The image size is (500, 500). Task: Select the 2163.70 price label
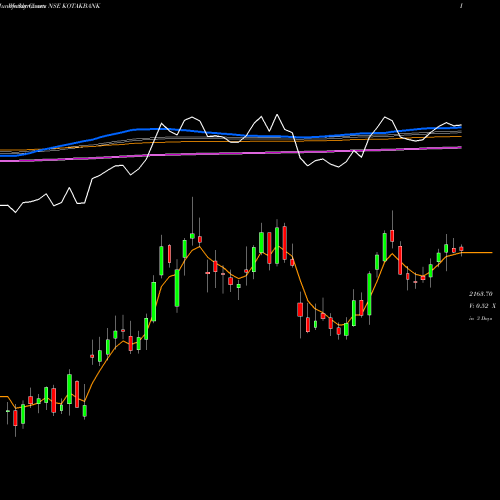pos(481,294)
